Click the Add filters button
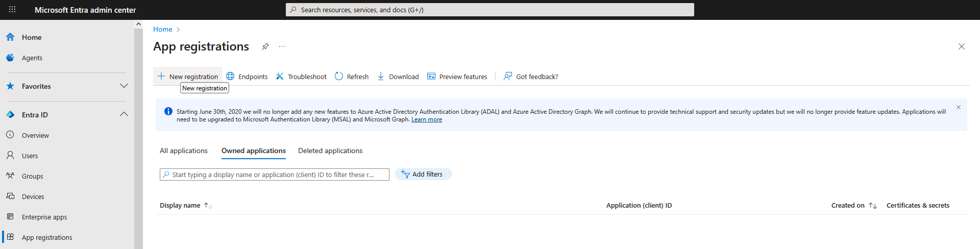 tap(423, 174)
